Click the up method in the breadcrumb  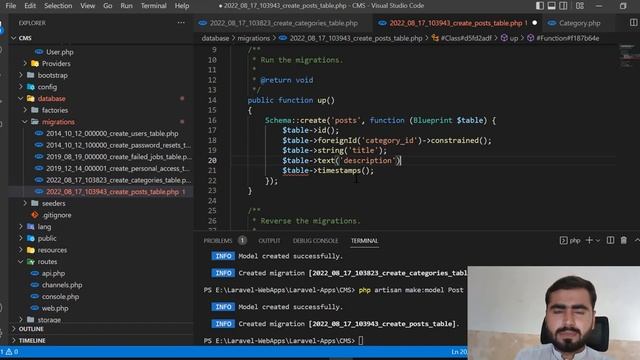pyautogui.click(x=513, y=38)
